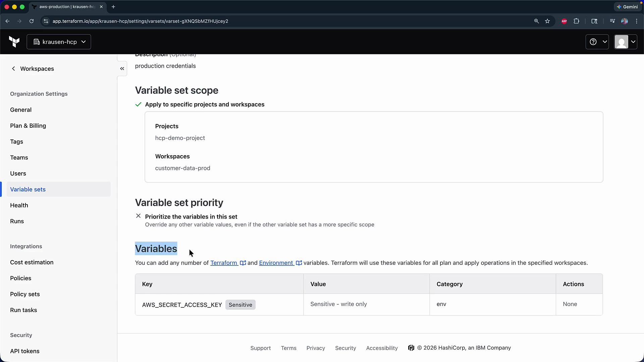Click the green checkmark for scope
644x362 pixels.
coord(138,105)
